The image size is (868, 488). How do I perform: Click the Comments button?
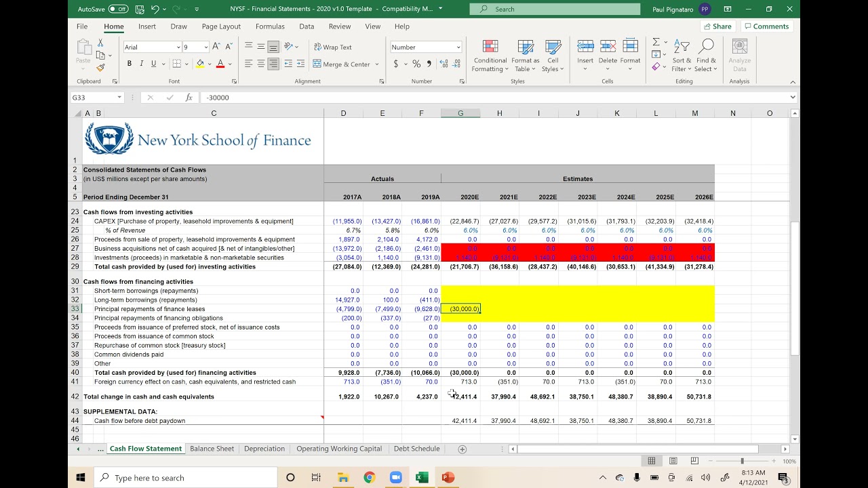pyautogui.click(x=766, y=26)
